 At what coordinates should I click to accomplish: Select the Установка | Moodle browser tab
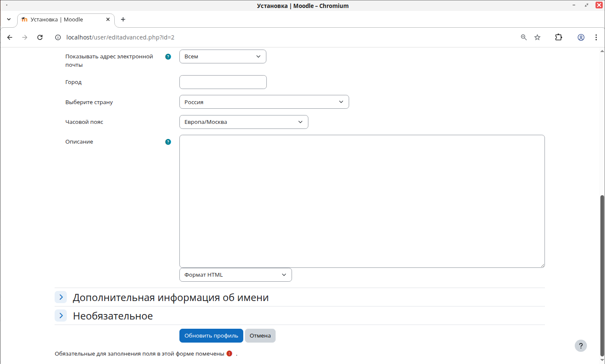(63, 20)
